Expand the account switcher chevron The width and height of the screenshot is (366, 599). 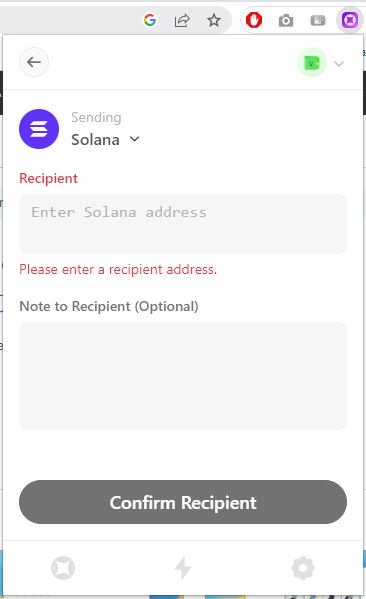(339, 64)
